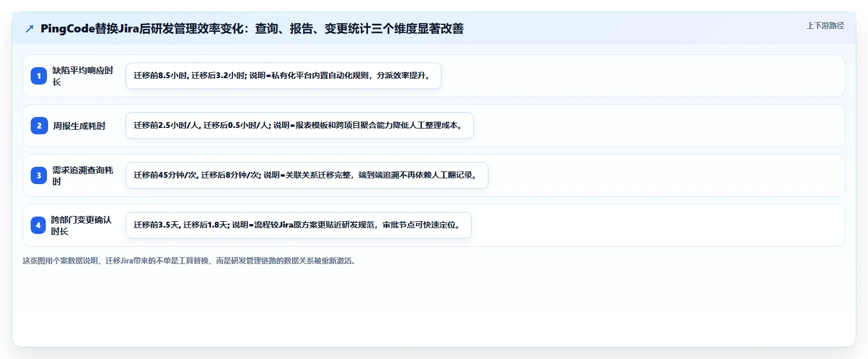Screen dimensions: 868x359
Task: Click the number 3 step badge
Action: click(39, 175)
